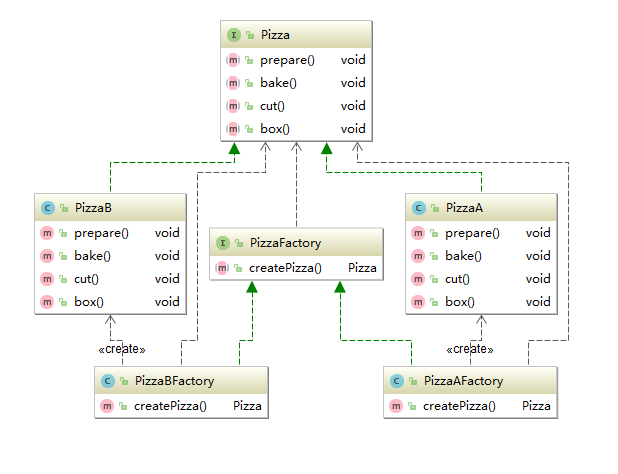This screenshot has width=618, height=474.
Task: Click method icon of PizzaA box()
Action: tap(418, 302)
